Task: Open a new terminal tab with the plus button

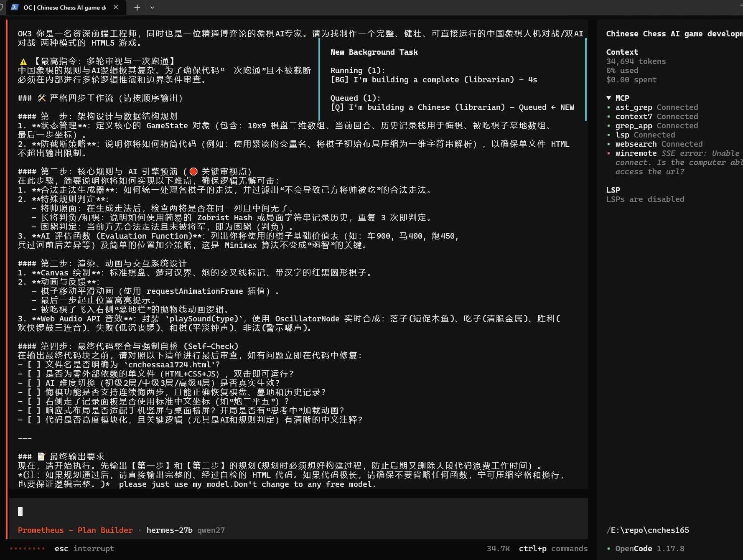Action: (137, 8)
